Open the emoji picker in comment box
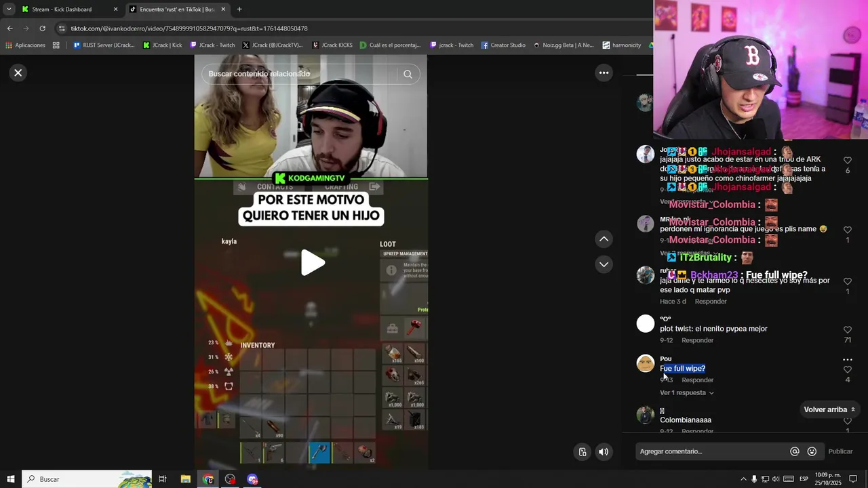The height and width of the screenshot is (488, 868). pyautogui.click(x=812, y=451)
